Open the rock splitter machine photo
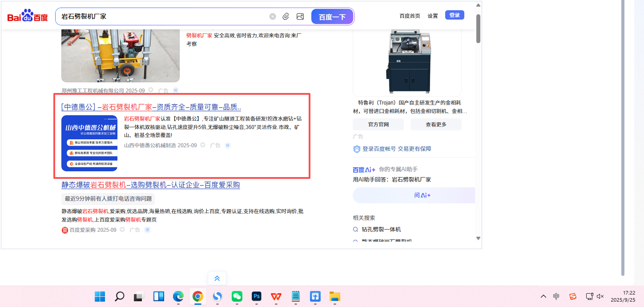This screenshot has height=307, width=644. tap(121, 56)
